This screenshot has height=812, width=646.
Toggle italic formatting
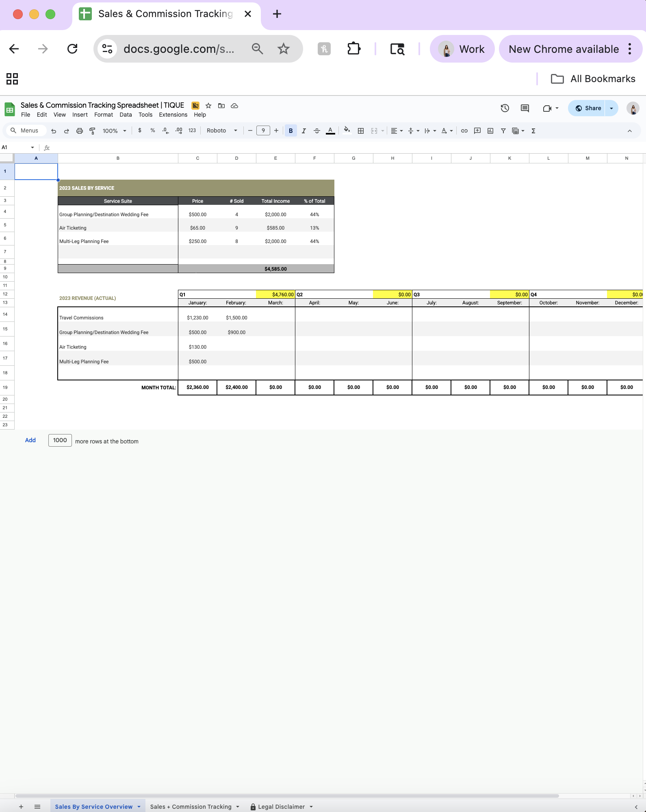coord(303,131)
